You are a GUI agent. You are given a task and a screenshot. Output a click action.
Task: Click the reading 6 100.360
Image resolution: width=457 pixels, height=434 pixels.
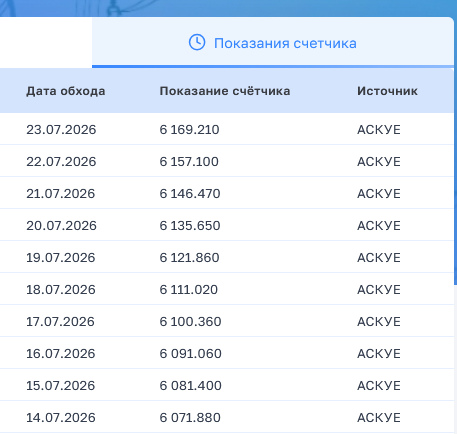point(190,322)
